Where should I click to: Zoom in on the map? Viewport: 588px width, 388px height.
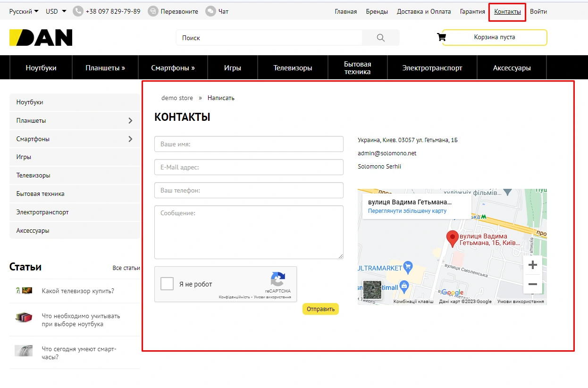pyautogui.click(x=532, y=265)
